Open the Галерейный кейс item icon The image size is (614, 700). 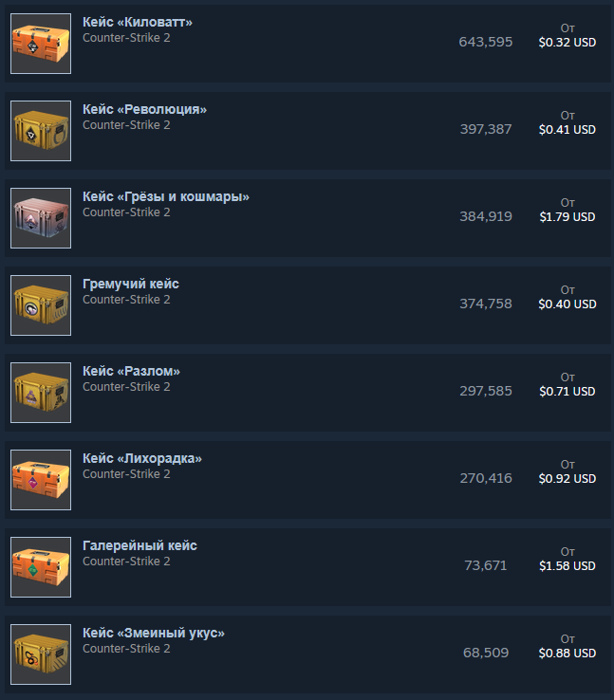[41, 567]
